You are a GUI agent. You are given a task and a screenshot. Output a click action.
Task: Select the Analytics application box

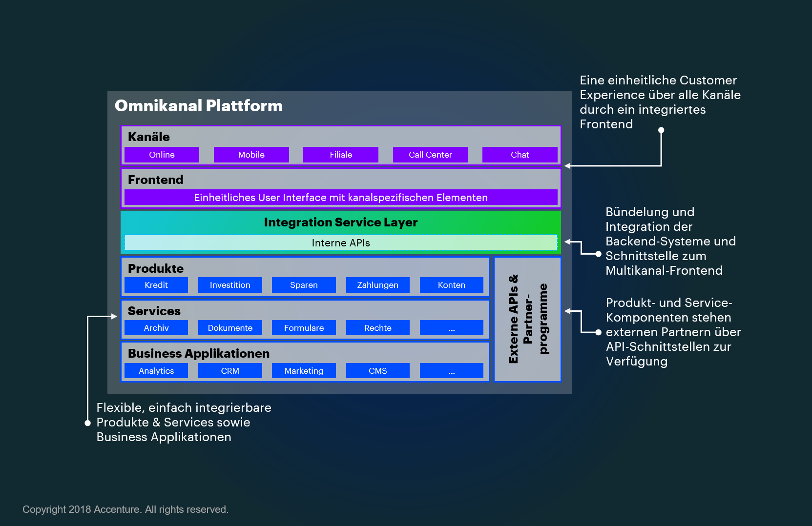click(x=156, y=371)
